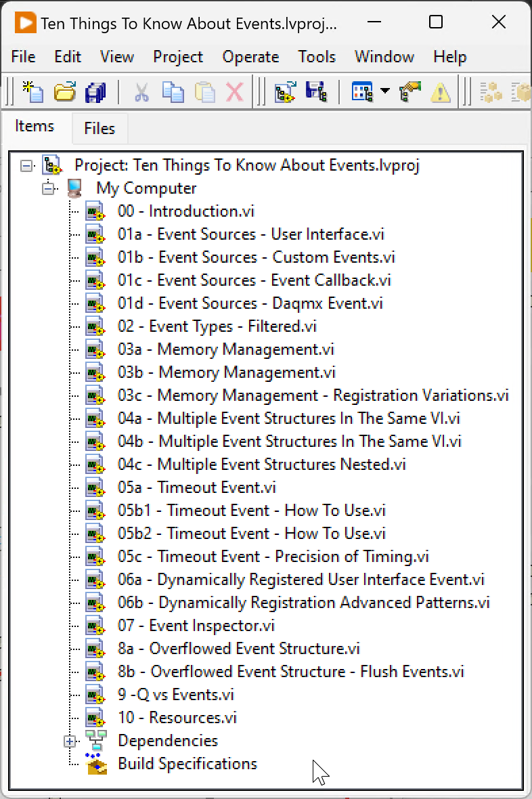Click the Paste clipboard icon
532x799 pixels.
(x=205, y=92)
